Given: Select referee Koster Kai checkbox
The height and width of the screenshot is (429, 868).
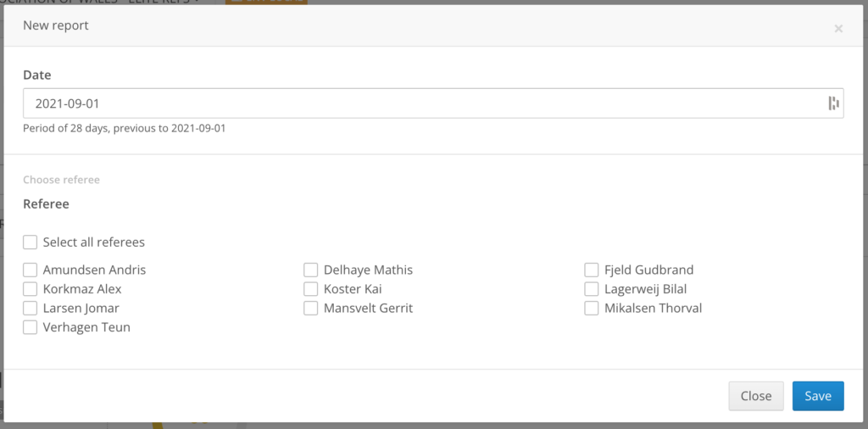Looking at the screenshot, I should tap(310, 288).
